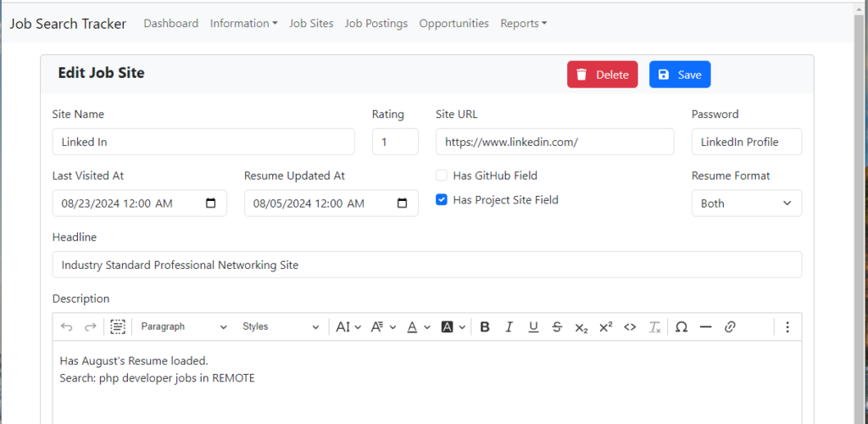Edit the Site URL field
This screenshot has width=868, height=424.
pos(555,142)
